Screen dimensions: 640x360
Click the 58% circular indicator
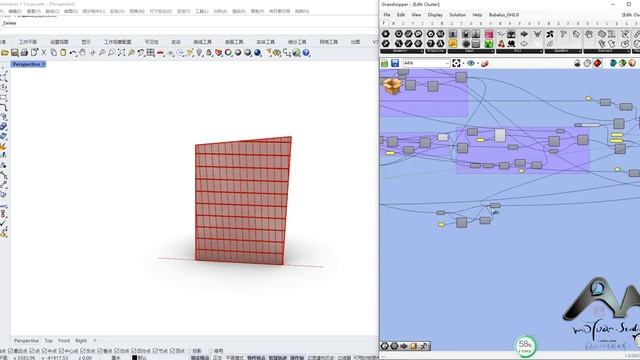click(525, 346)
